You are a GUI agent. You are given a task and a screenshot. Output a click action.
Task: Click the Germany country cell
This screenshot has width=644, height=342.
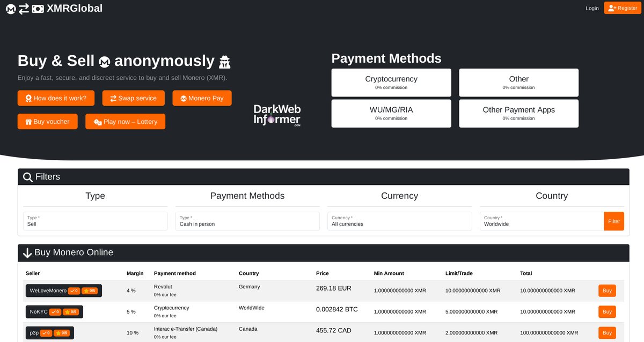[250, 287]
